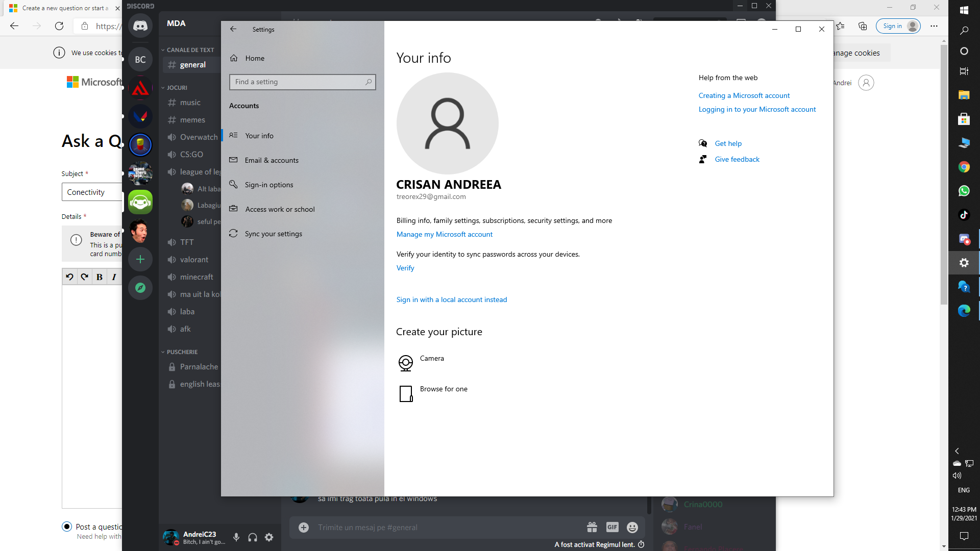Screen dimensions: 980x551
Task: Click Discord Add a Server plus button
Action: click(140, 259)
